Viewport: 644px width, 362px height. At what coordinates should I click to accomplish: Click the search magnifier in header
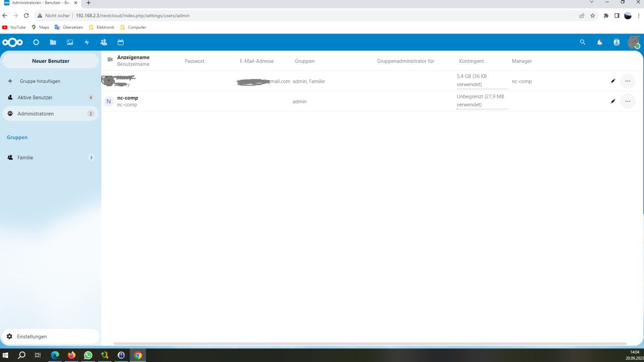(582, 42)
